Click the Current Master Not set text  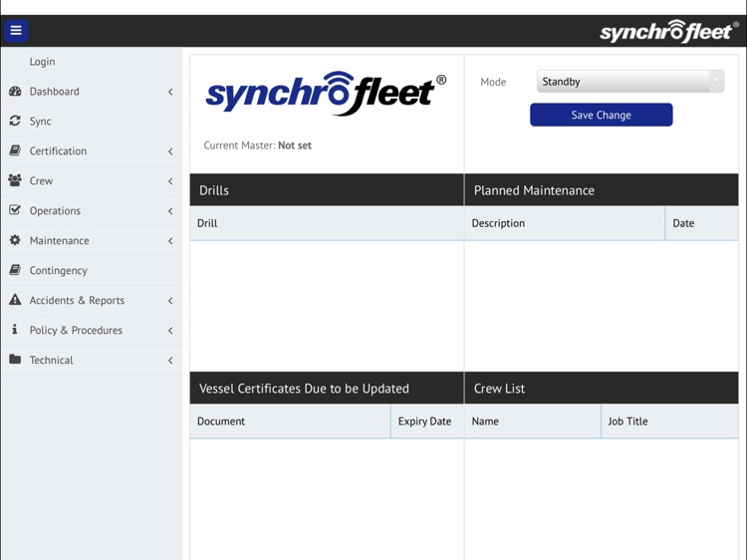click(x=257, y=145)
